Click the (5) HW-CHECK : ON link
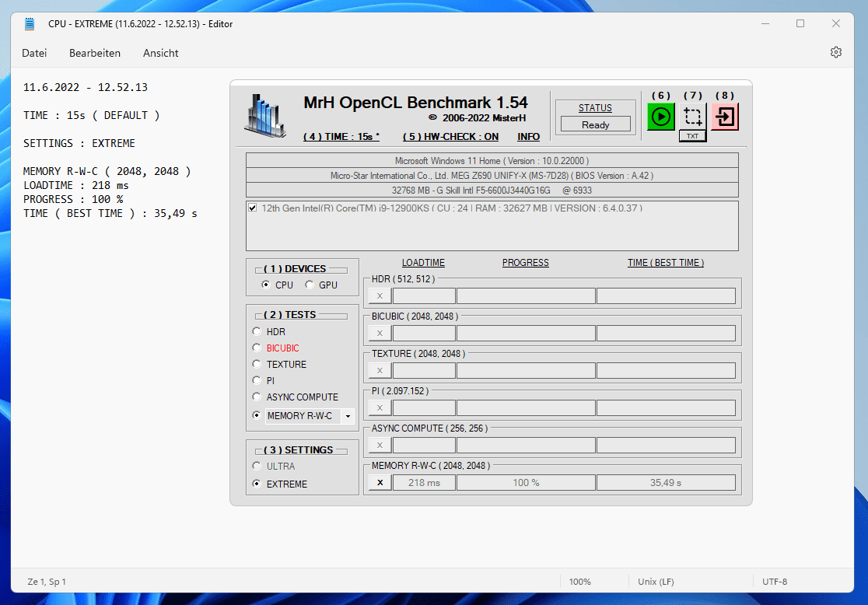 pyautogui.click(x=450, y=137)
